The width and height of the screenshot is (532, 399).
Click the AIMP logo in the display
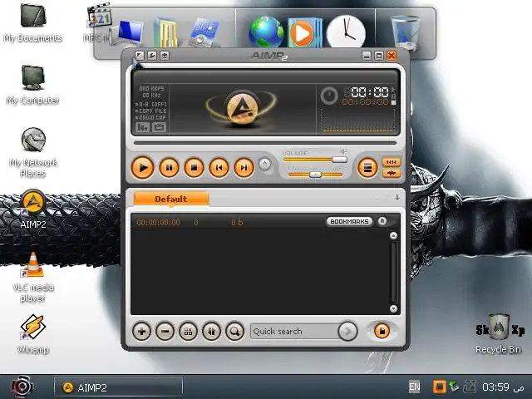242,109
